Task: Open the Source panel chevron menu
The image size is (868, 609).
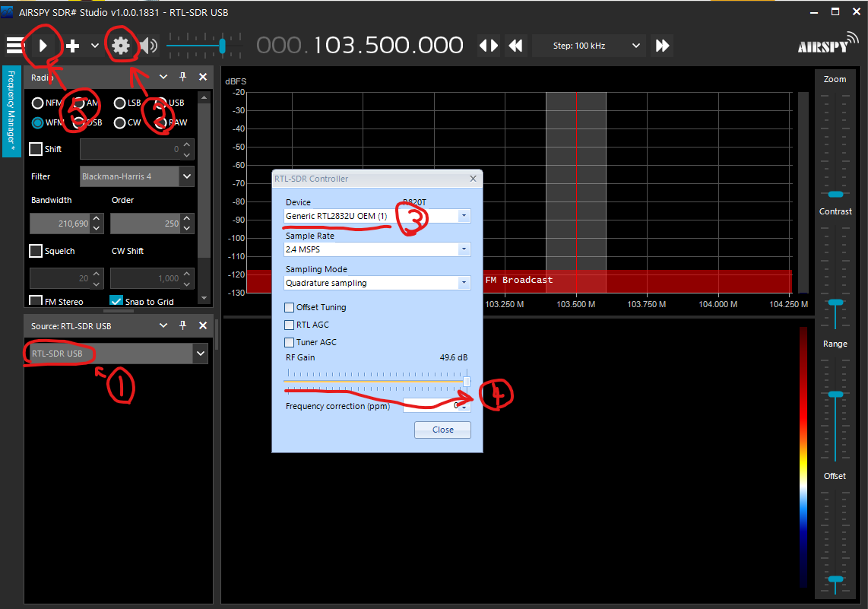Action: (x=163, y=325)
